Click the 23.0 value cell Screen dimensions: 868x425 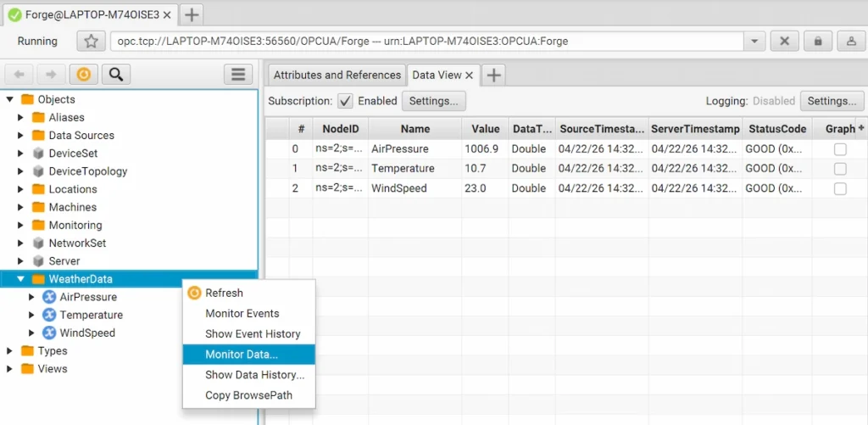pyautogui.click(x=486, y=188)
